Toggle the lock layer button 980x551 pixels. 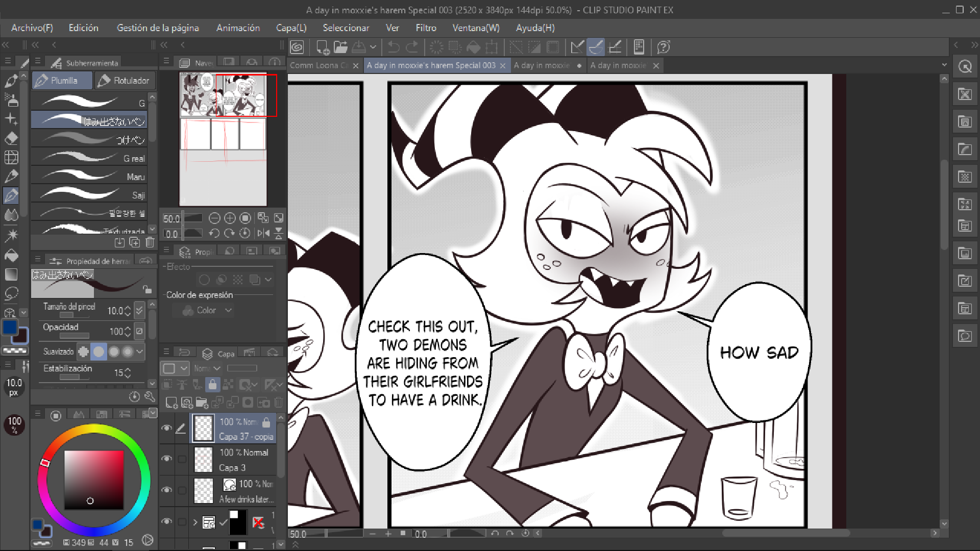point(212,385)
